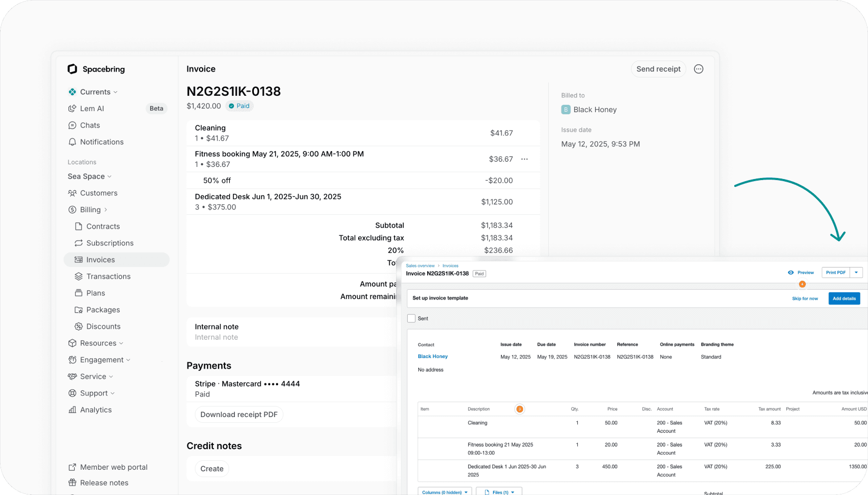Click Send receipt button
The width and height of the screenshot is (868, 495).
coord(658,69)
